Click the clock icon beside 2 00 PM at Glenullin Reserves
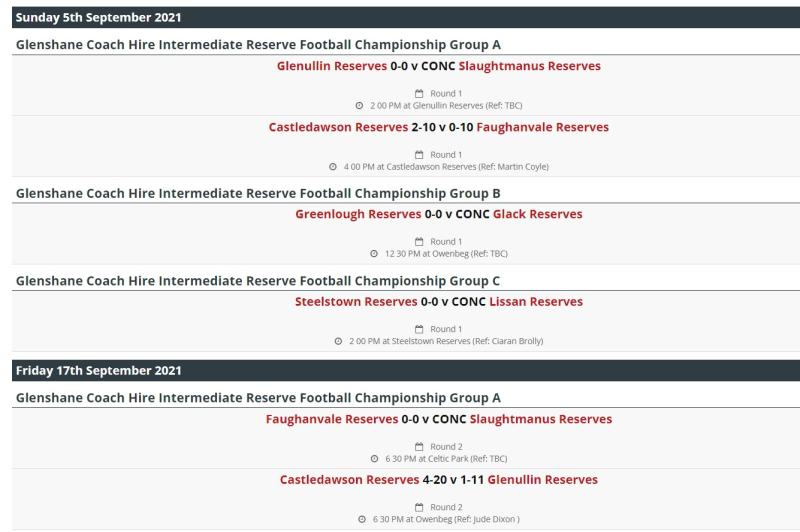Viewport: 800px width, 532px height. [359, 106]
